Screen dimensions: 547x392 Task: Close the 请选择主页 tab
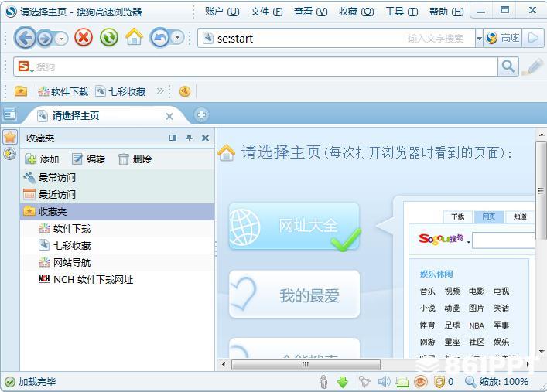(169, 116)
